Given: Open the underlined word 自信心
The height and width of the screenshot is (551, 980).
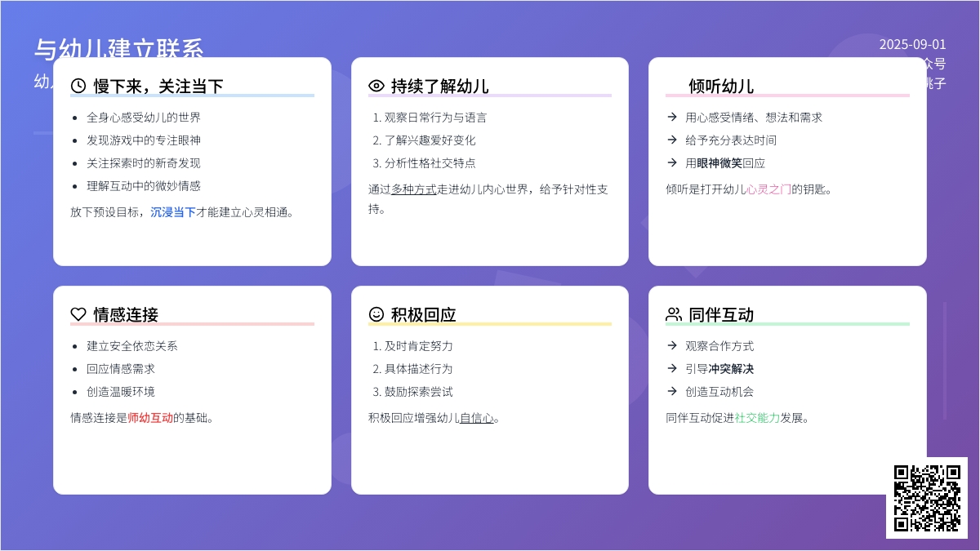Looking at the screenshot, I should 477,418.
